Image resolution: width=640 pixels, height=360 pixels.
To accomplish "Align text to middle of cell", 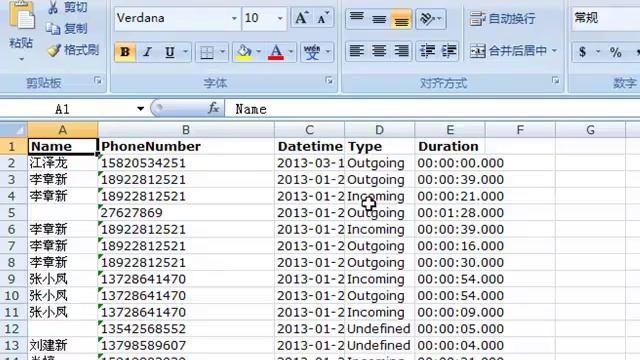I will pyautogui.click(x=379, y=18).
